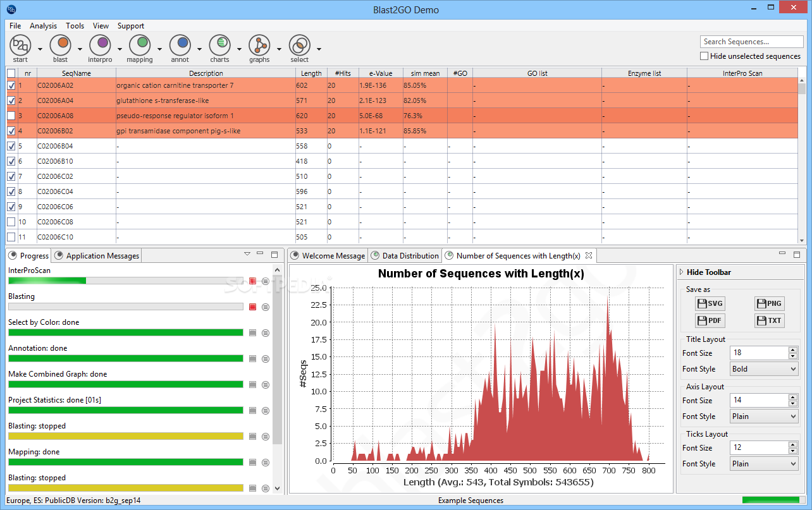Decrease the Axis Layout font size stepper
812x510 pixels.
tap(793, 404)
